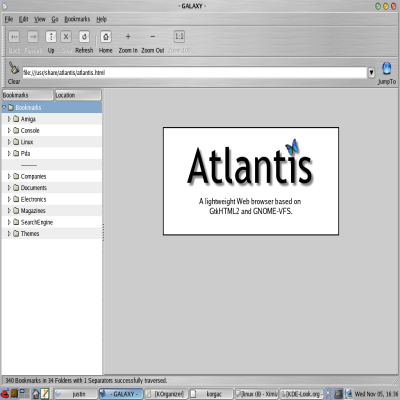Reload page with the Refresh icon
Viewport: 400px width, 400px height.
pyautogui.click(x=84, y=37)
